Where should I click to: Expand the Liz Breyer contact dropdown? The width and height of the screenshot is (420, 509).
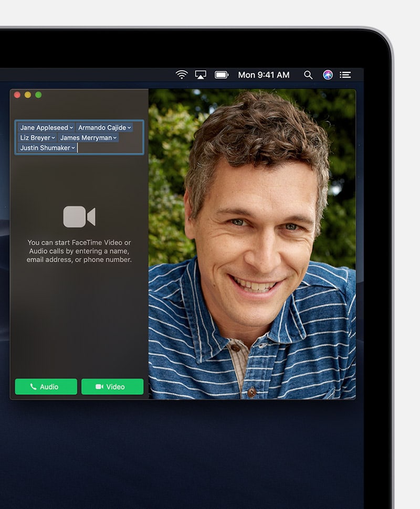tap(53, 138)
